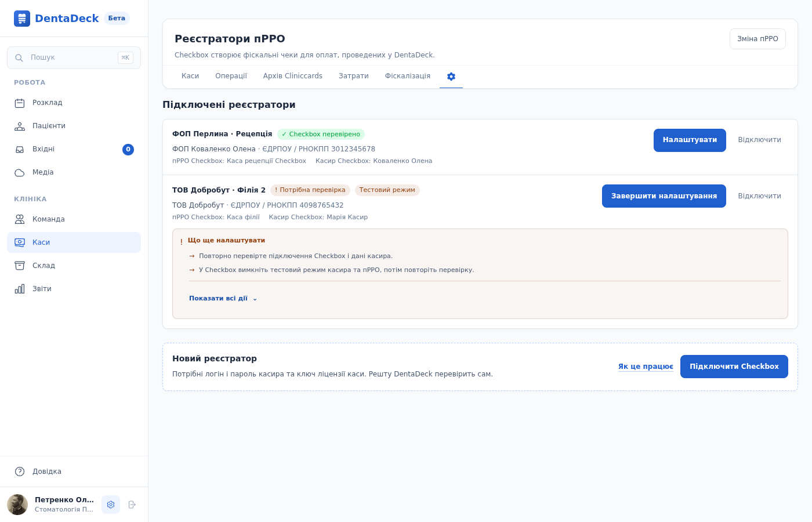
Task: Open the Затрати tab
Action: click(354, 77)
